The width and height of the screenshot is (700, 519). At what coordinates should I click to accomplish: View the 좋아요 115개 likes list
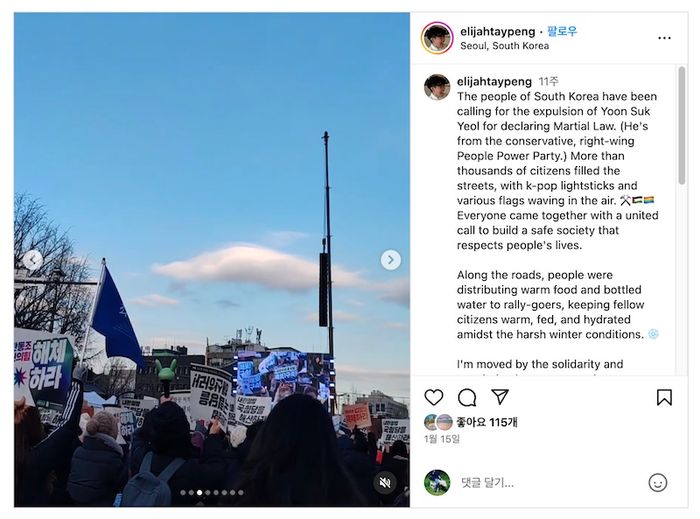[x=487, y=422]
